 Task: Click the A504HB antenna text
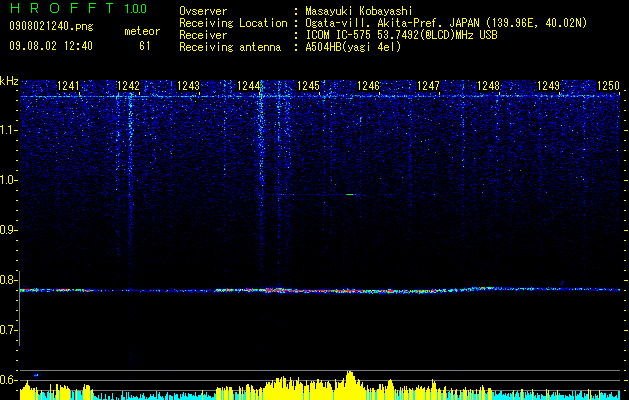point(353,47)
